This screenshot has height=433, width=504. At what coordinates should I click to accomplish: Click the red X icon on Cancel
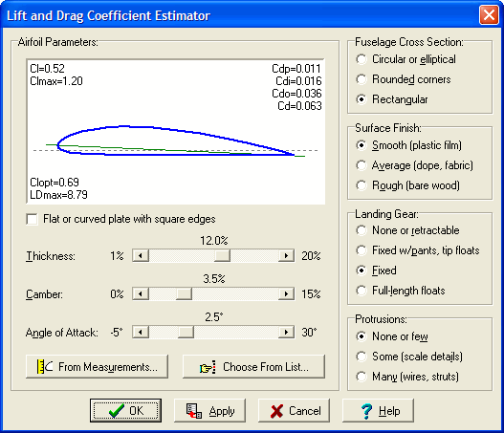click(276, 411)
